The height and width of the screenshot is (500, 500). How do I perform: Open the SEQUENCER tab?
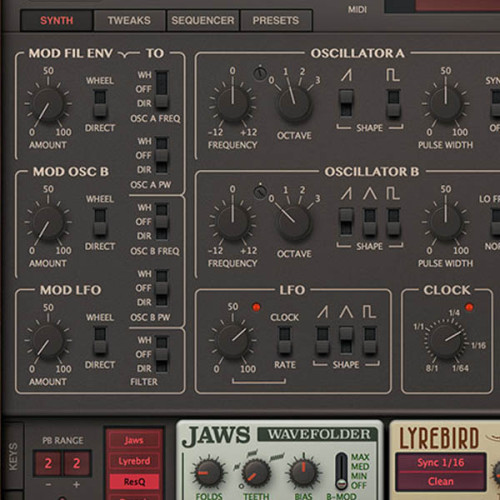pos(203,20)
